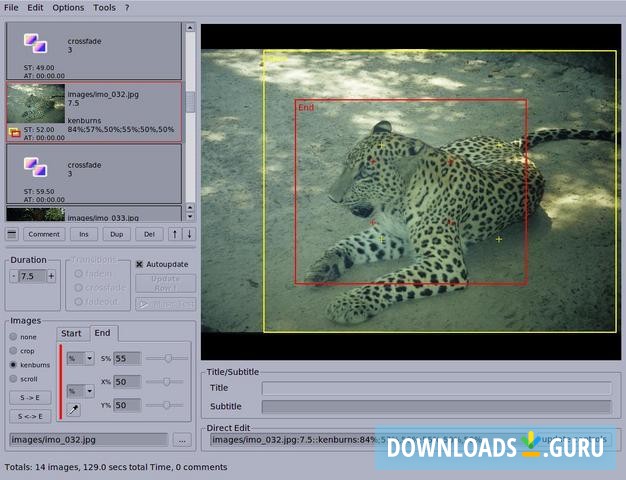Click the Title input field
The image size is (626, 480).
[436, 388]
